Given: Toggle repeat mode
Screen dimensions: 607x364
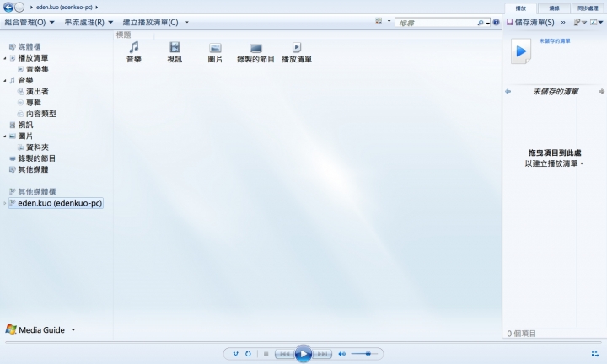Looking at the screenshot, I should [248, 354].
